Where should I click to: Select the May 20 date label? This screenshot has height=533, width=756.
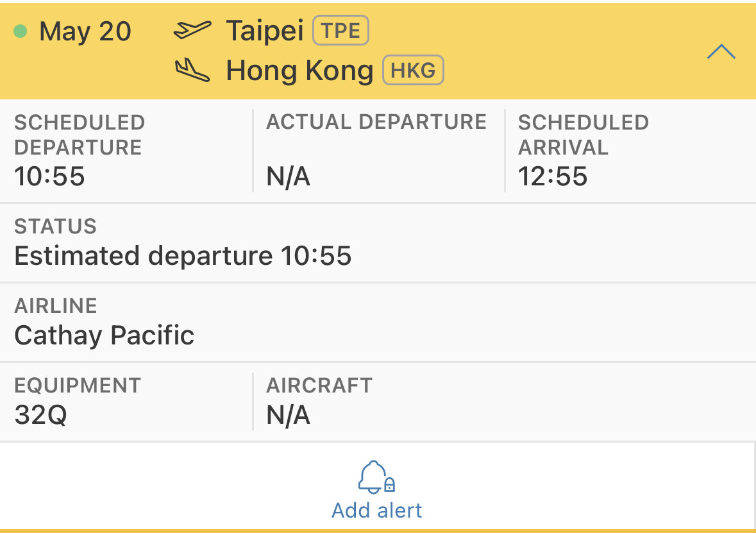click(x=85, y=31)
